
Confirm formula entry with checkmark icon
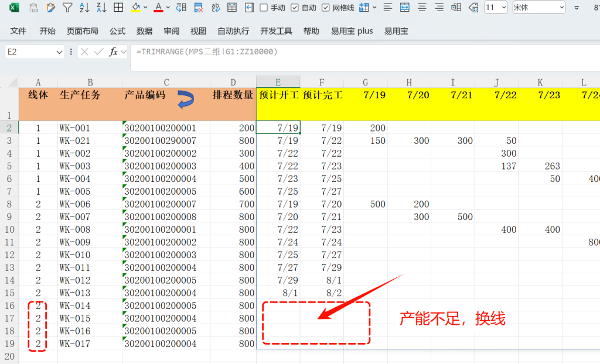[x=98, y=51]
